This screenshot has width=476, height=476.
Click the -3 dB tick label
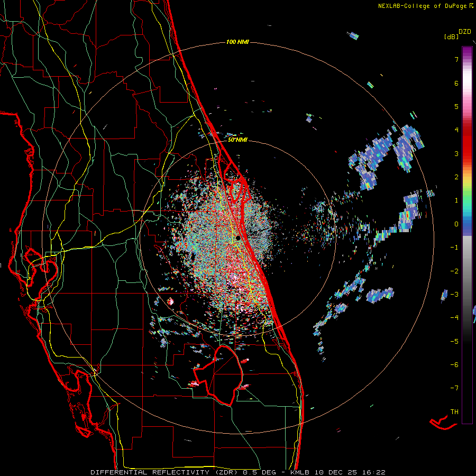pyautogui.click(x=454, y=294)
